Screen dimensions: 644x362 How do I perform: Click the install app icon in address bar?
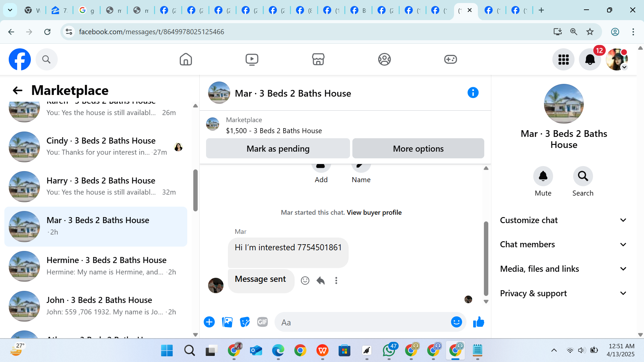558,32
